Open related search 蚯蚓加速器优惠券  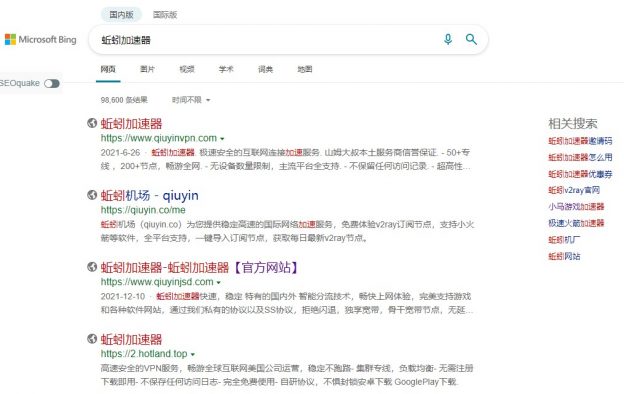point(580,174)
